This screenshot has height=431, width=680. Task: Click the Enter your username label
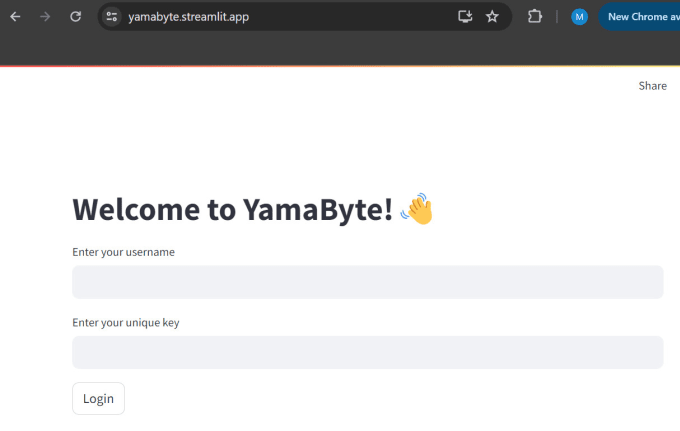tap(124, 252)
